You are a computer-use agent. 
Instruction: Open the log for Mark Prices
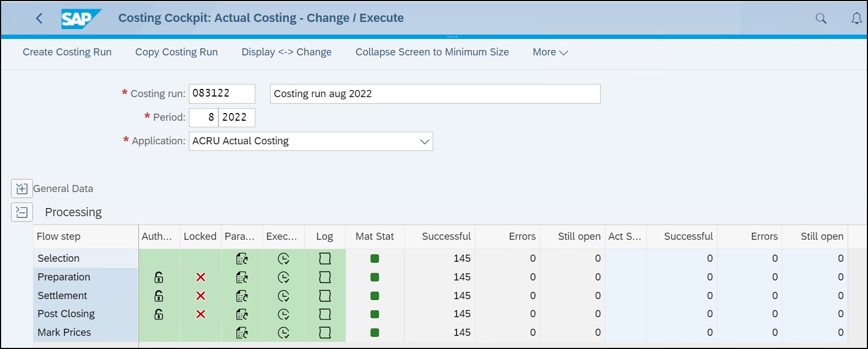325,333
